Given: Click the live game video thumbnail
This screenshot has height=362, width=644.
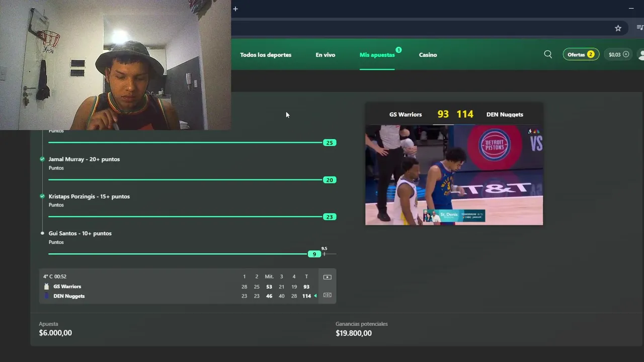Looking at the screenshot, I should click(454, 175).
